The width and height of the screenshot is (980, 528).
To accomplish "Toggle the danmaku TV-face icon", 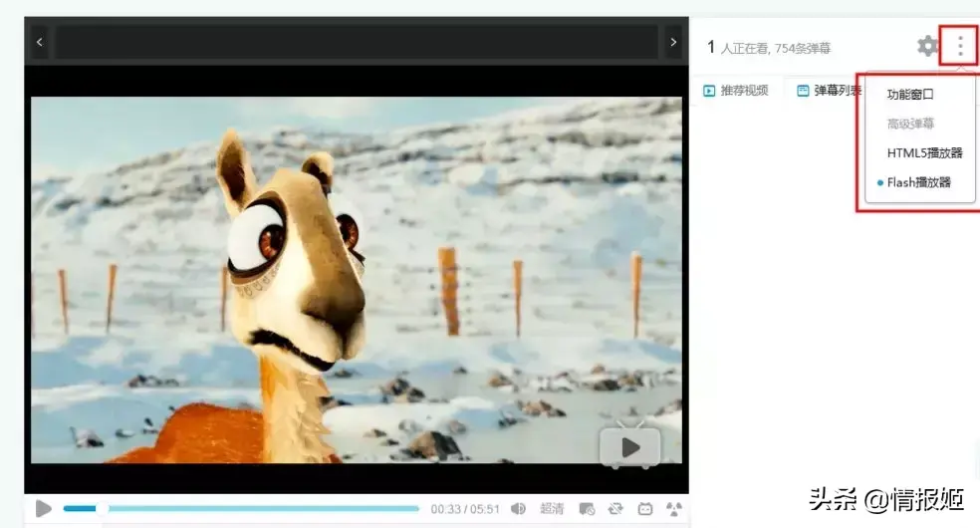I will coord(645,509).
